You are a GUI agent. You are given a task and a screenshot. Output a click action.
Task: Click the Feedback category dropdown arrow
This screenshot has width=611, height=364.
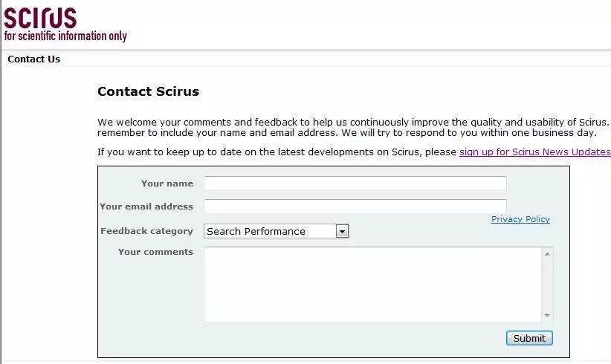tap(342, 232)
